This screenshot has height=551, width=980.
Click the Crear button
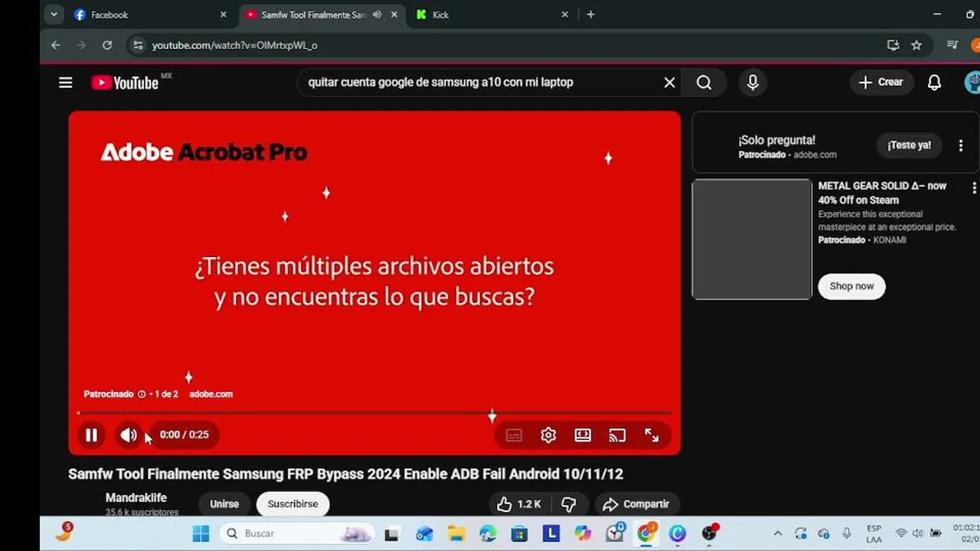pyautogui.click(x=881, y=83)
